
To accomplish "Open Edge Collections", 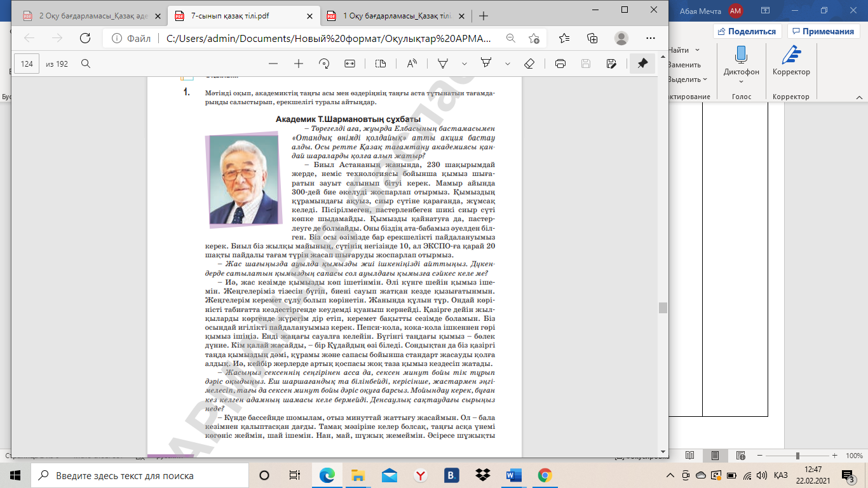I will coord(593,38).
